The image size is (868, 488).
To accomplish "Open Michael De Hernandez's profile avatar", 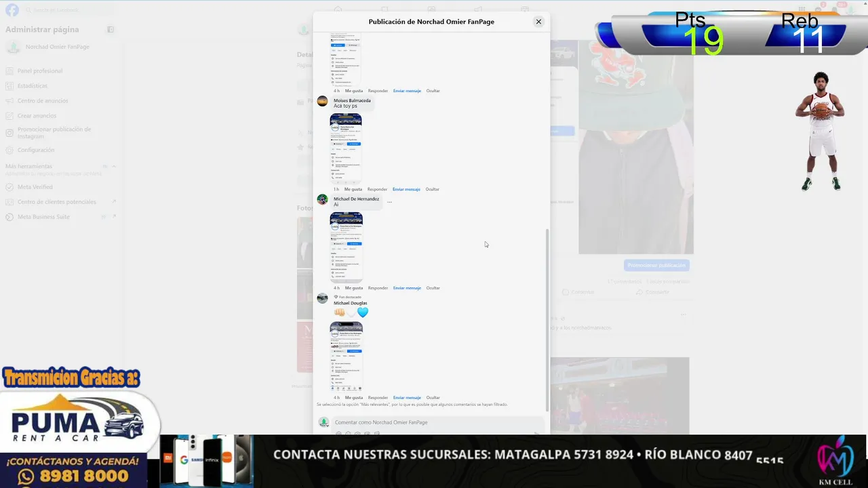I will pos(322,199).
